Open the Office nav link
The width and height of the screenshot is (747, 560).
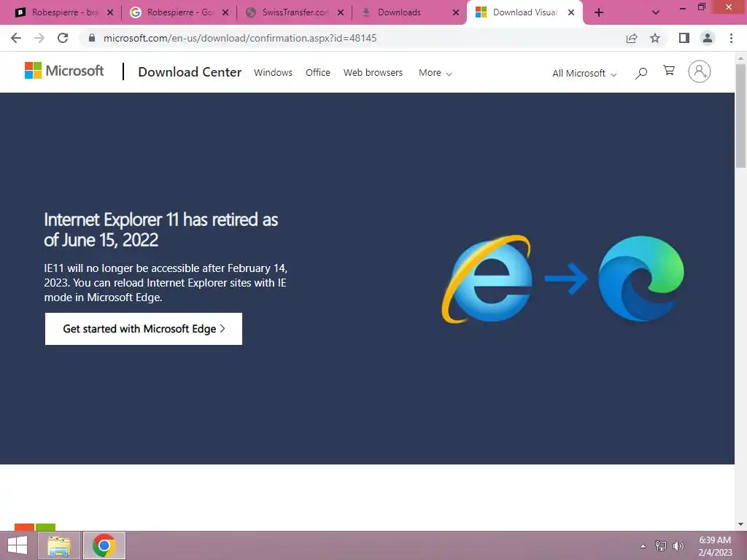(x=318, y=72)
